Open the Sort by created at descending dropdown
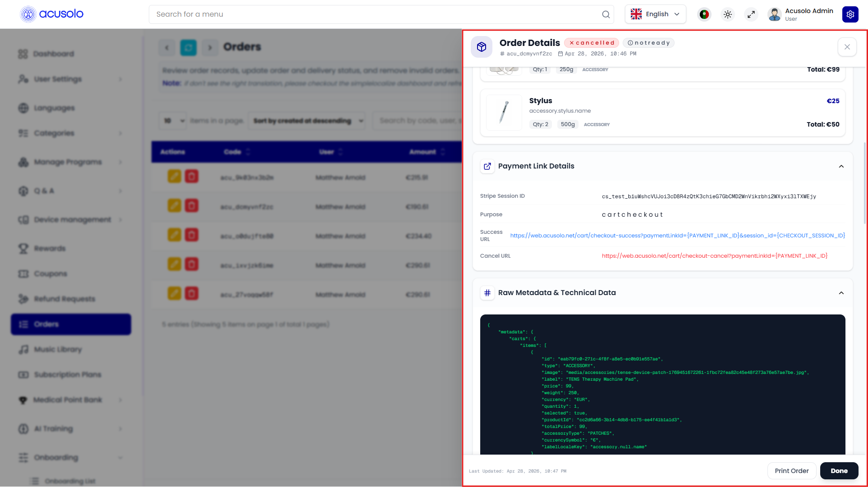 307,121
